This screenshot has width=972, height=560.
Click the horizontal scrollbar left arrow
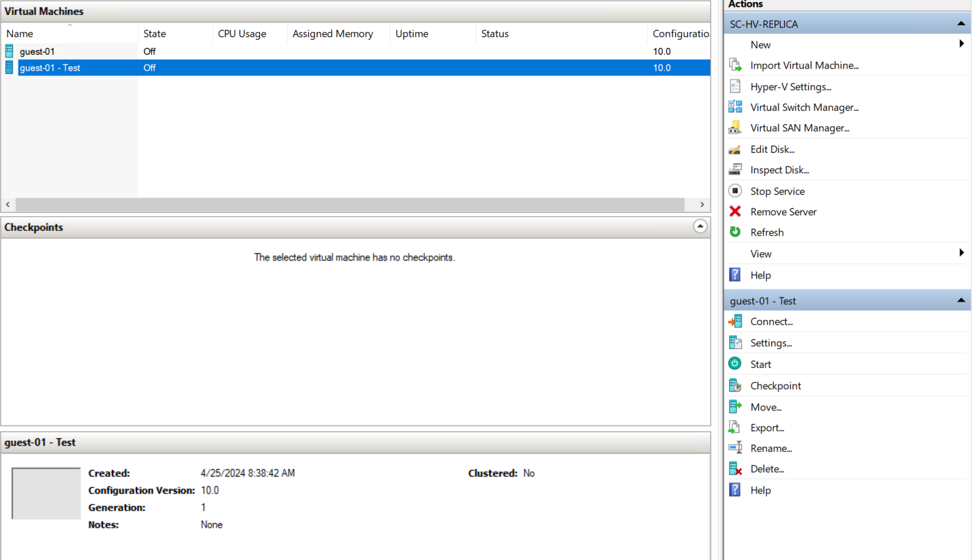[8, 204]
